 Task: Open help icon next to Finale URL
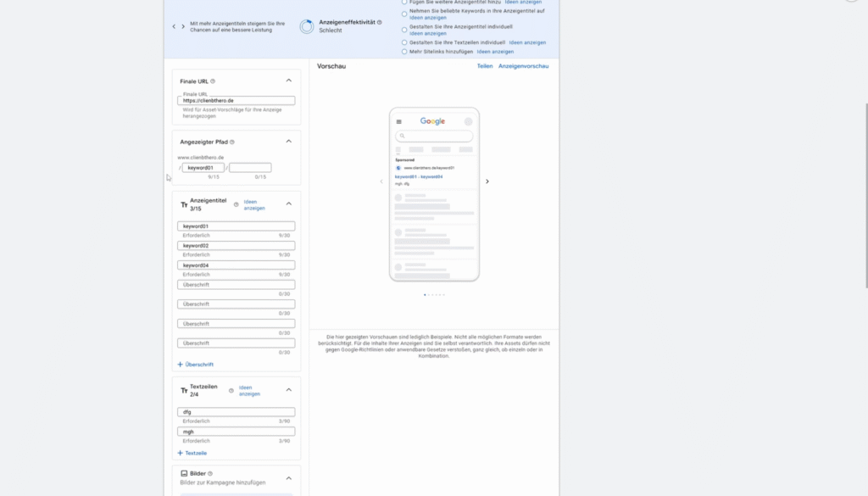(x=213, y=81)
